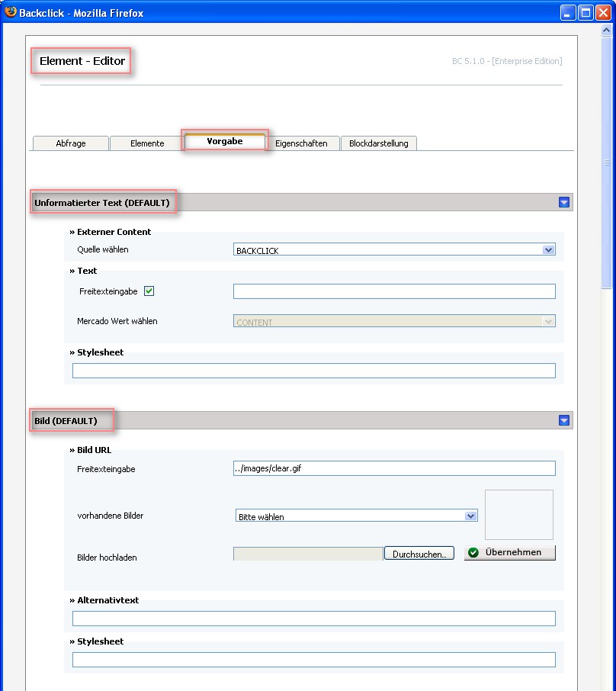This screenshot has width=616, height=691.
Task: Open the Eigenschaften tab
Action: click(301, 143)
